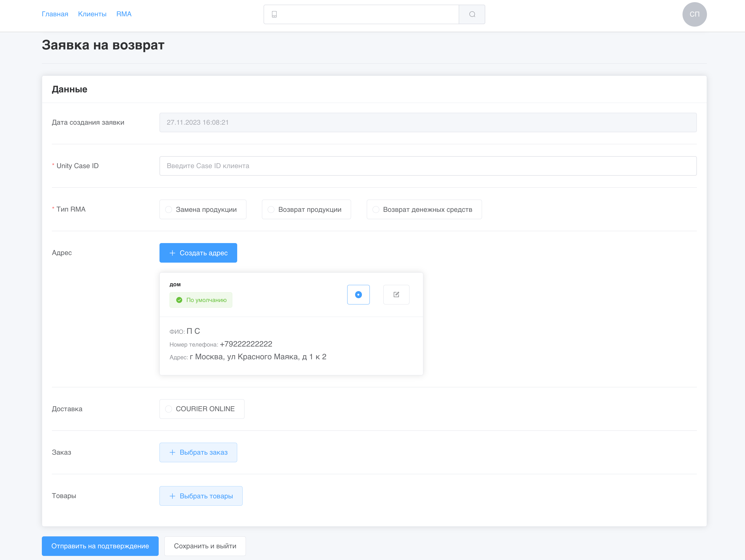Go to Главная page
745x560 pixels.
click(55, 14)
